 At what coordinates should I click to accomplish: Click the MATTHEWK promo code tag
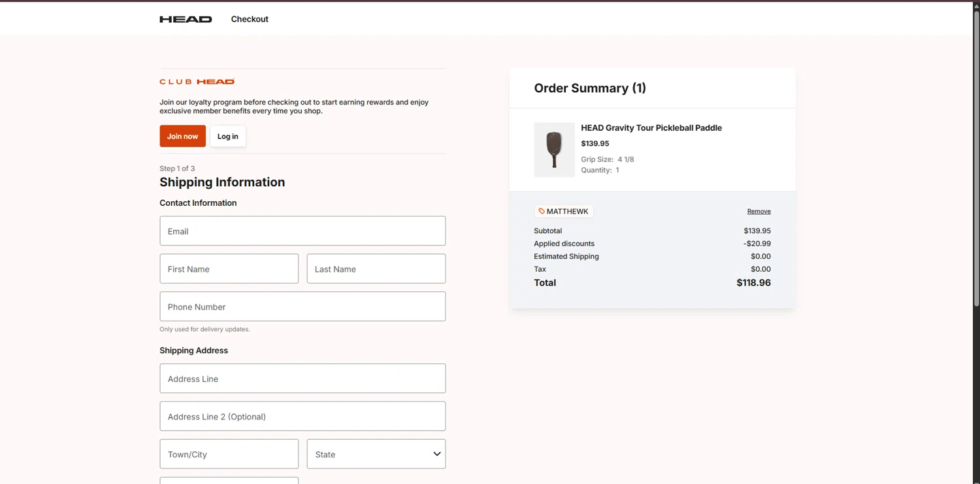tap(564, 211)
